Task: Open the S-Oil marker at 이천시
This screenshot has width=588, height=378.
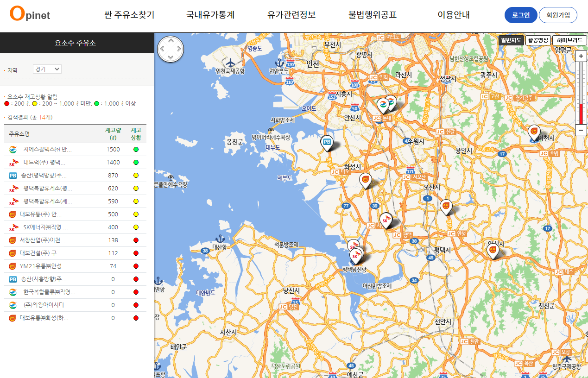Action: tap(534, 133)
